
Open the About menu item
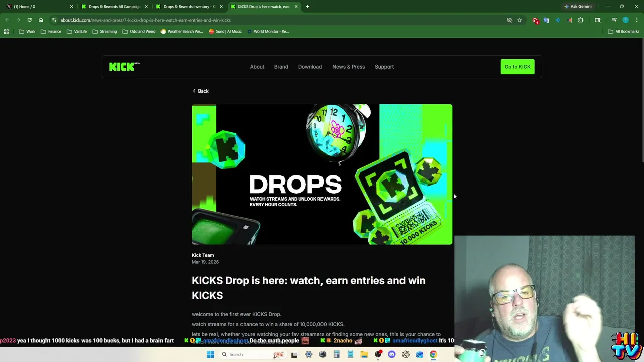click(257, 67)
